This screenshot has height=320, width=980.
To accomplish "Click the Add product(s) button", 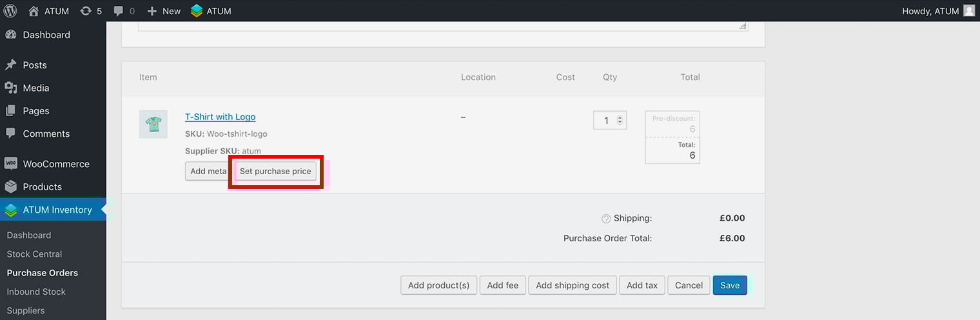I will [438, 285].
